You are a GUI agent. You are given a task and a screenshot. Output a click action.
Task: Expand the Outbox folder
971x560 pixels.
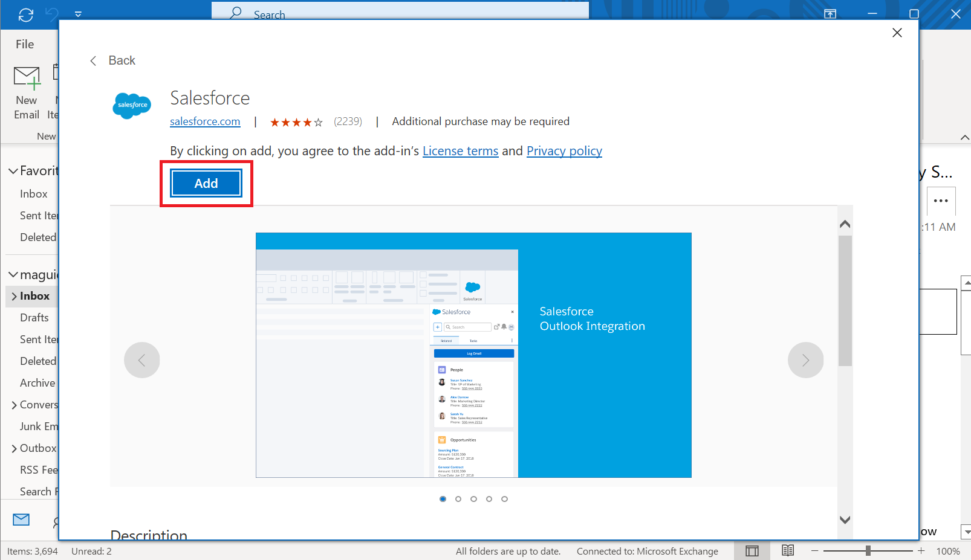14,448
